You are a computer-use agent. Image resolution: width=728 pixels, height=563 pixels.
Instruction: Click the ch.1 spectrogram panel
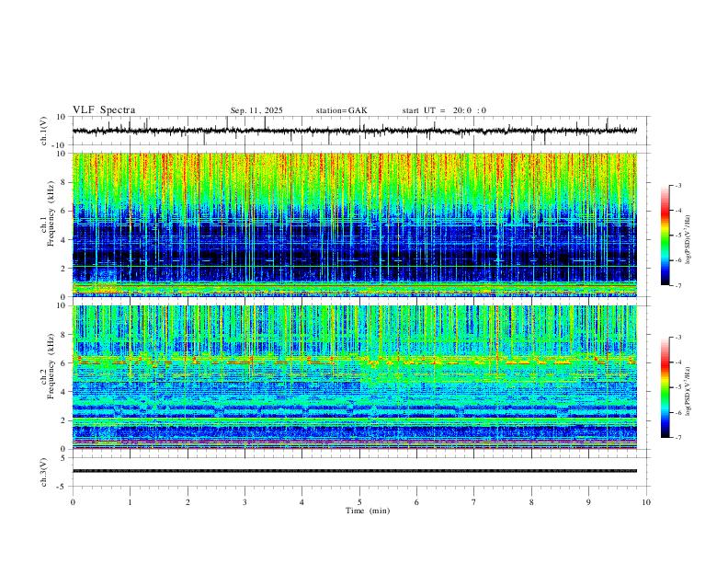click(x=355, y=224)
